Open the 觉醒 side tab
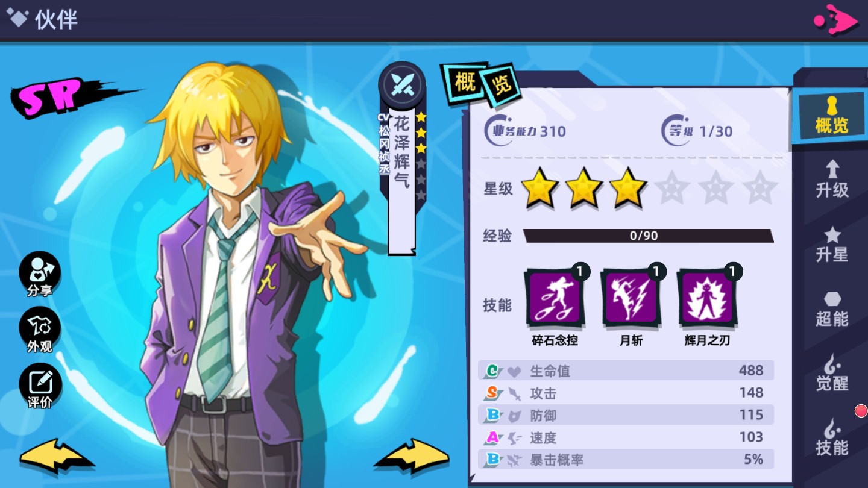The image size is (868, 488). (x=832, y=373)
